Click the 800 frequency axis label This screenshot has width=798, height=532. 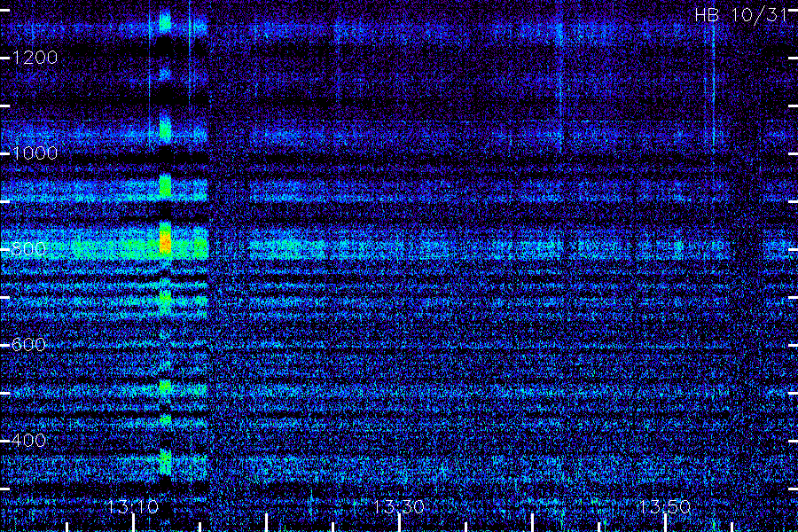tap(28, 249)
